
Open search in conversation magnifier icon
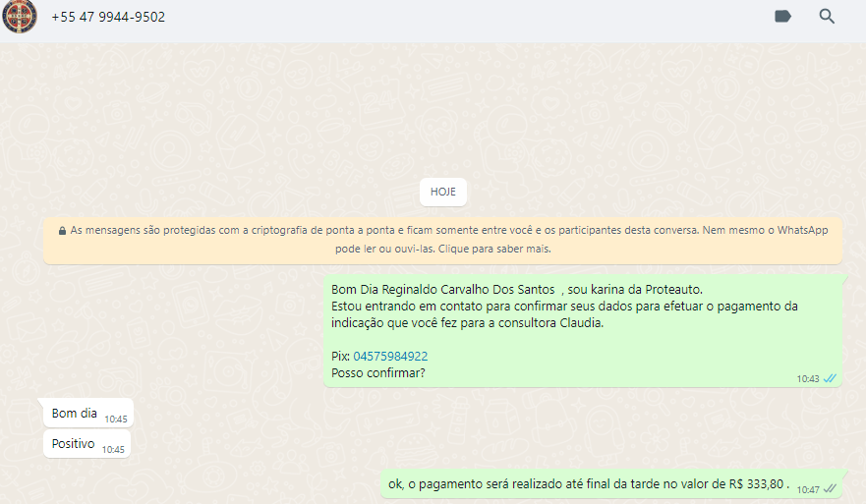pos(827,17)
